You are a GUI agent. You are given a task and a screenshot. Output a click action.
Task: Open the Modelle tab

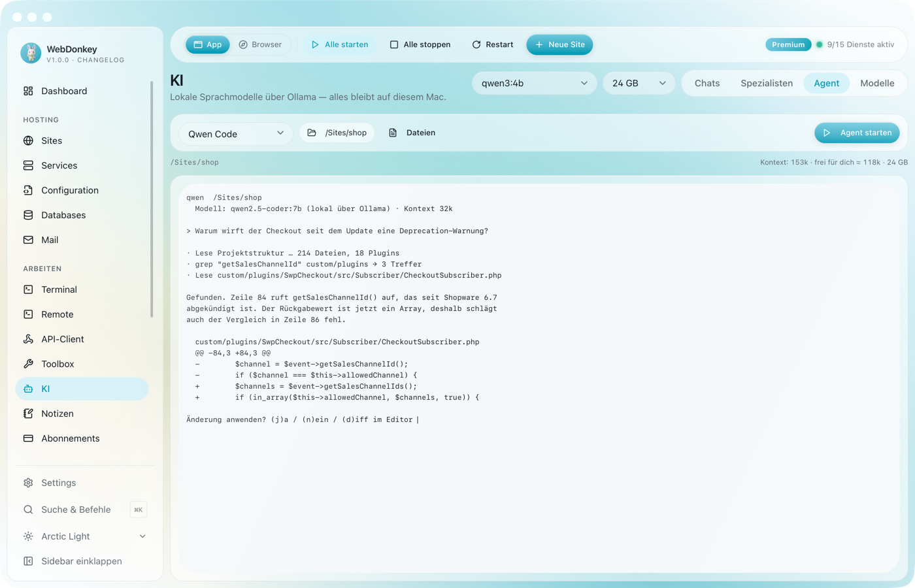[x=877, y=83]
